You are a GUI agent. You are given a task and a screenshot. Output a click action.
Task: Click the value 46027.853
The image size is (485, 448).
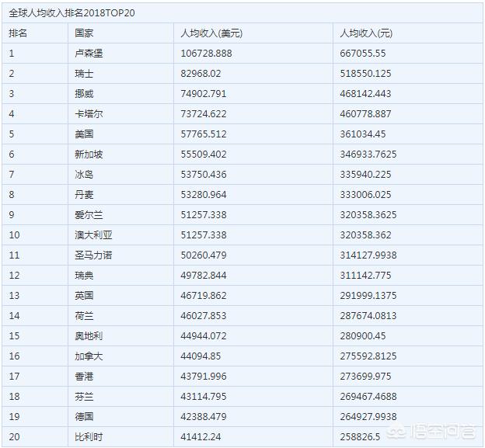click(x=204, y=316)
